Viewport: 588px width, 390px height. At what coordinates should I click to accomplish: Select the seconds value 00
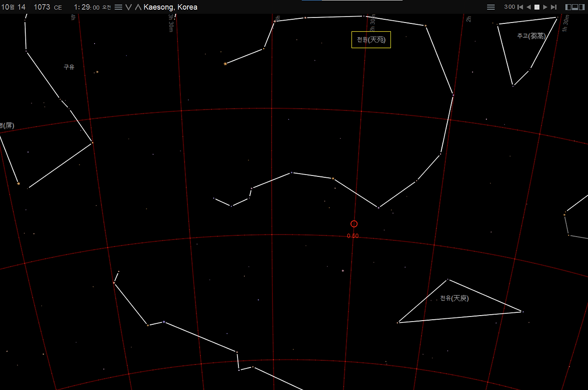96,7
